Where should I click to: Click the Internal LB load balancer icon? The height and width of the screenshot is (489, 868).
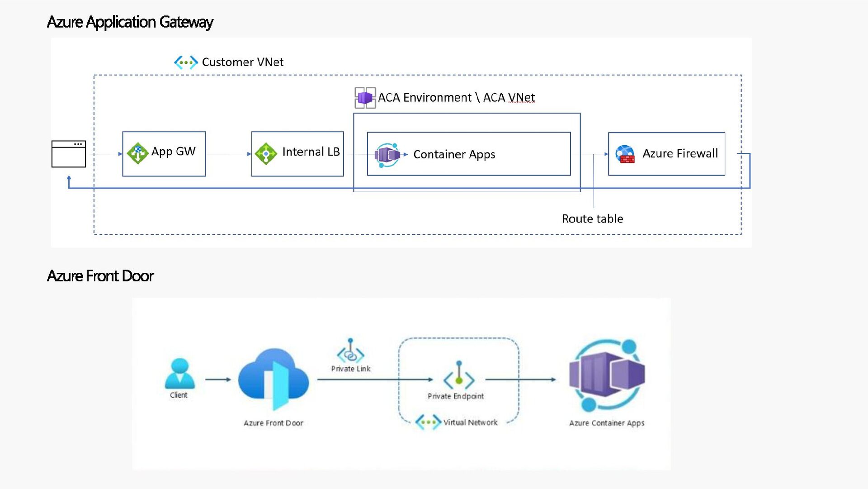pyautogui.click(x=266, y=154)
